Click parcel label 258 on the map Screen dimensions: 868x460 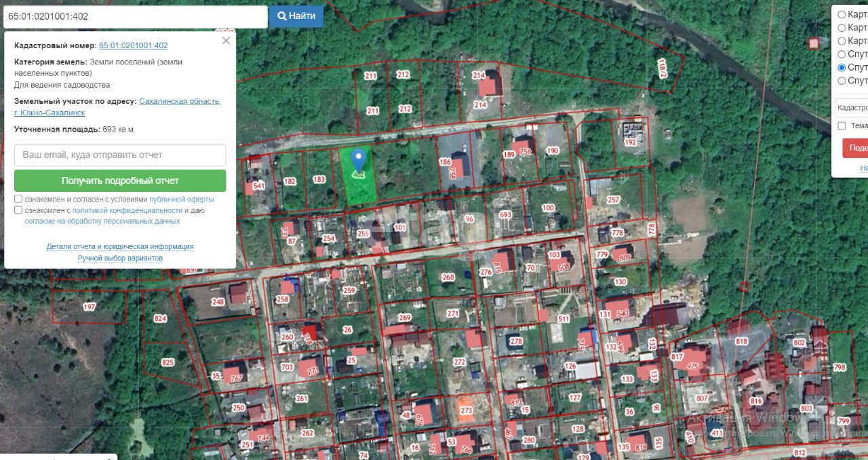point(283,299)
